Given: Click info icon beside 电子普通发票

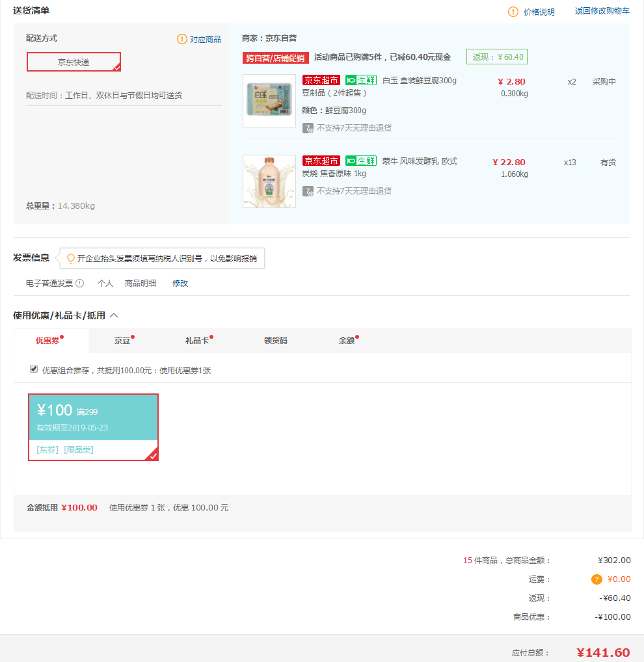Looking at the screenshot, I should click(79, 284).
